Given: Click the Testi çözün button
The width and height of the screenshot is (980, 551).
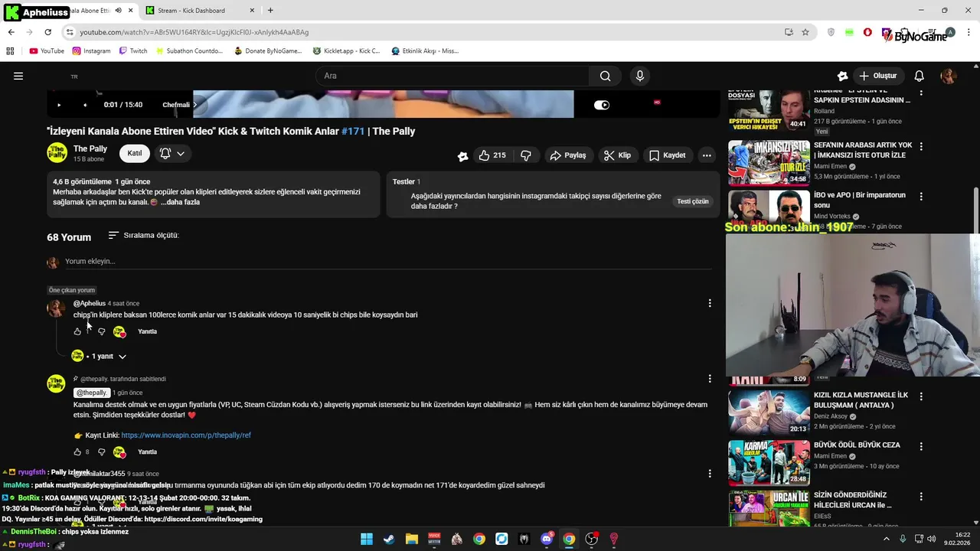Looking at the screenshot, I should pos(692,201).
